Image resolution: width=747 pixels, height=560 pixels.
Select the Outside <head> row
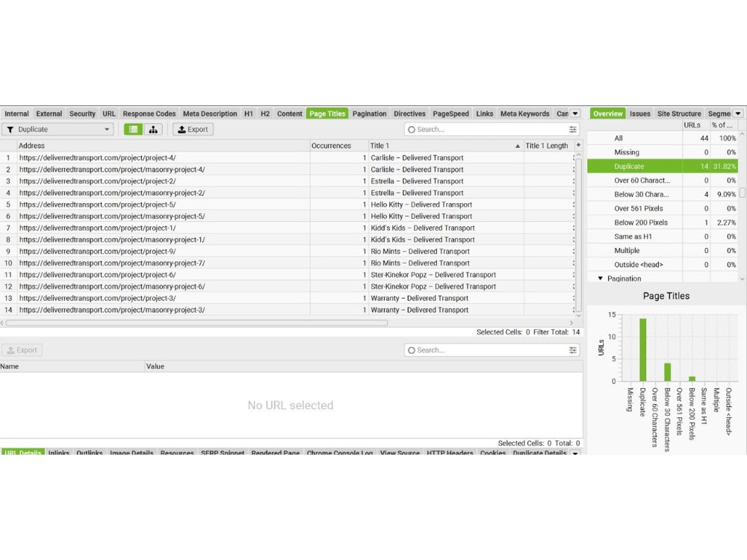pyautogui.click(x=663, y=265)
